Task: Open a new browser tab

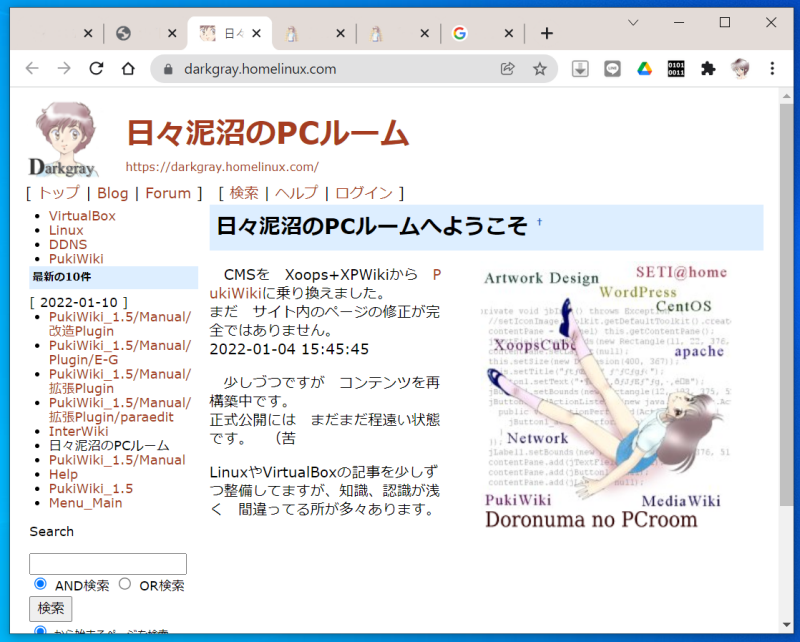Action: click(547, 34)
